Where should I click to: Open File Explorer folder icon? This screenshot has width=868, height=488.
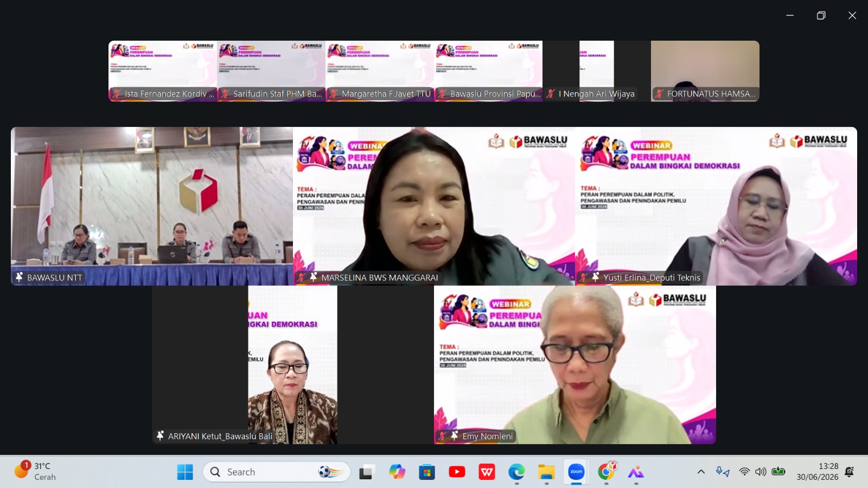[x=546, y=472]
